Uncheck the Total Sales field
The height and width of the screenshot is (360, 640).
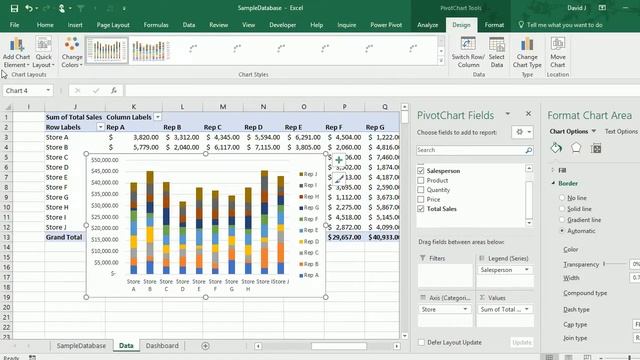[x=421, y=209]
